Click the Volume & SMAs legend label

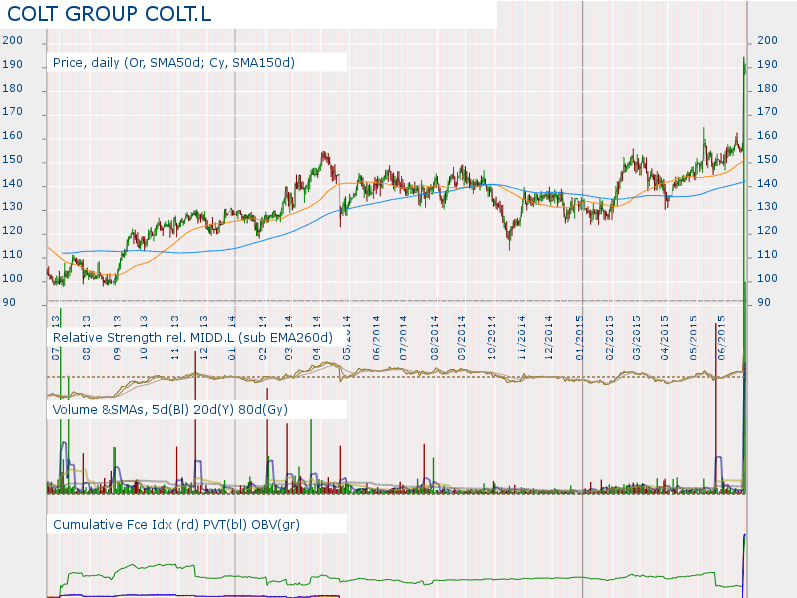[x=170, y=409]
